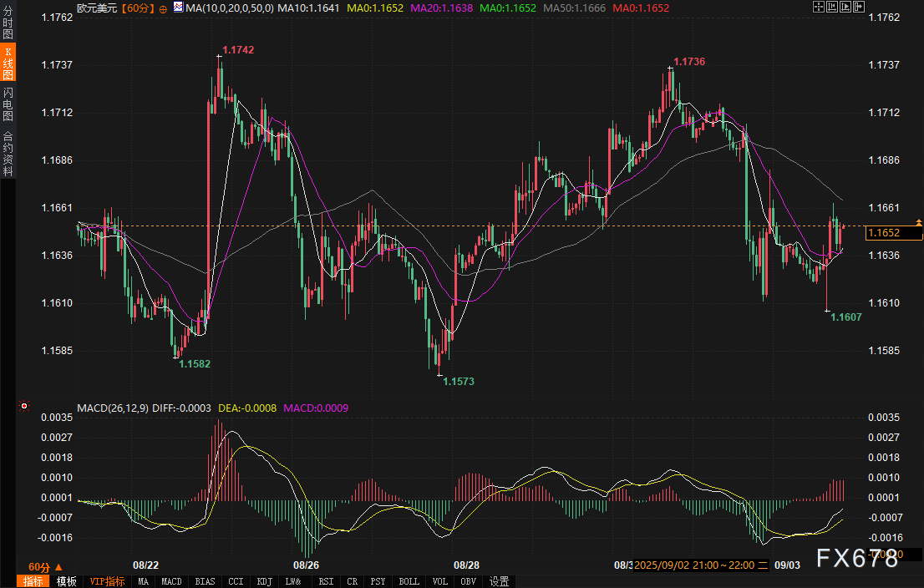Click the MA indicator icon before MA(10,0,20,0,50,0)
Viewport: 924px width, 588px height.
tap(180, 8)
